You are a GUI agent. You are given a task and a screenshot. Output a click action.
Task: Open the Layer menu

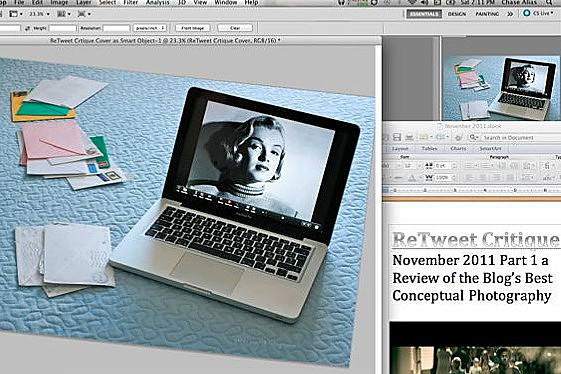pos(83,3)
